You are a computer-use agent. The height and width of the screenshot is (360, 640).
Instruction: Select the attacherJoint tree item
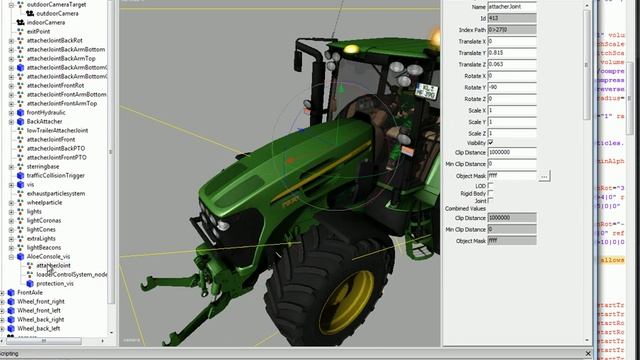(x=53, y=265)
